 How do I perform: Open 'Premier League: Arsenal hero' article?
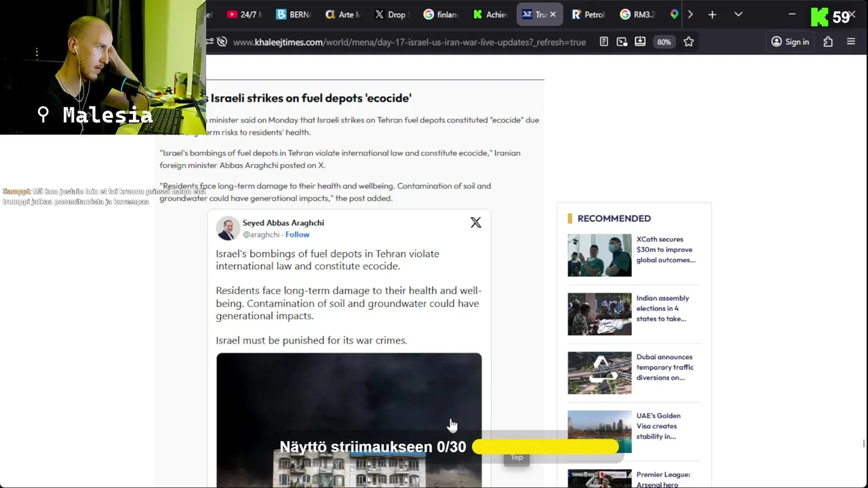[x=663, y=479]
